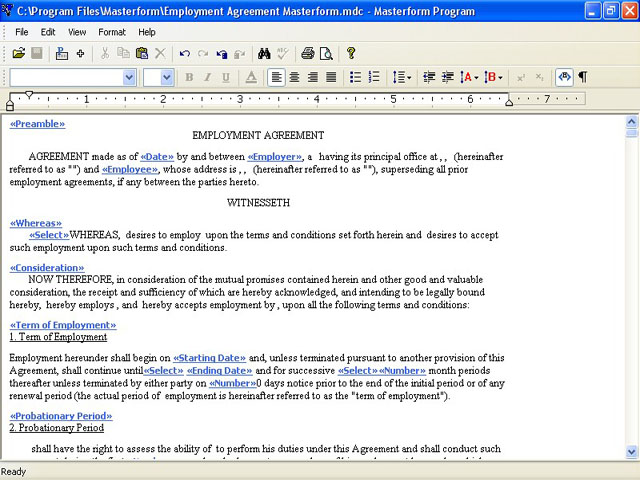Click the Redo arrow icon

tap(203, 54)
